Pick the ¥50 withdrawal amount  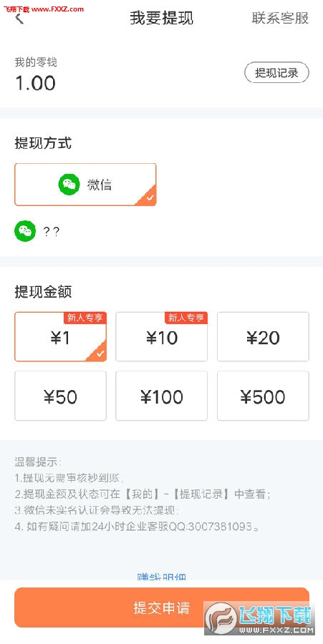click(60, 396)
